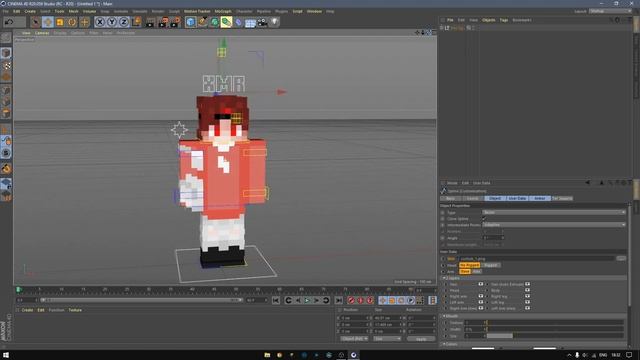
Task: Select the Spline Pen tool icon
Action: (202, 22)
